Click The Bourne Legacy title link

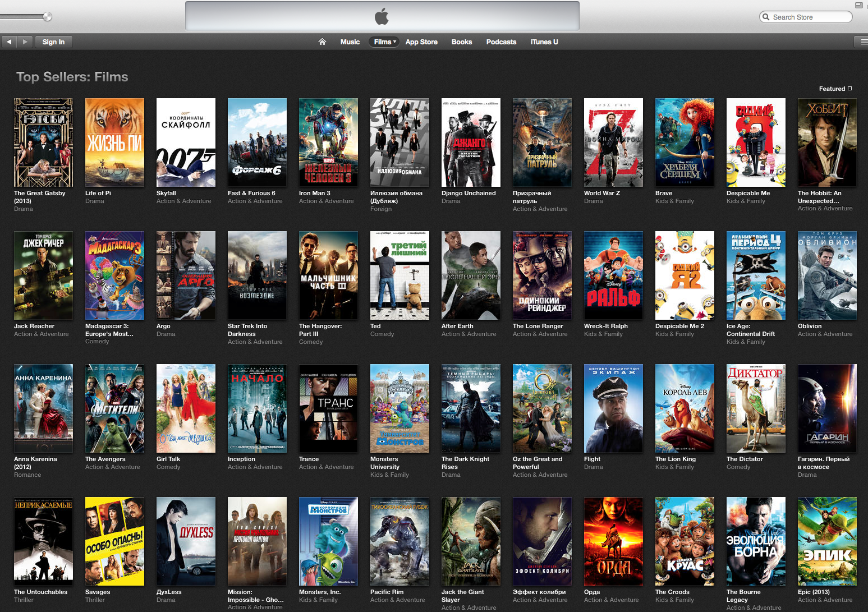[743, 596]
